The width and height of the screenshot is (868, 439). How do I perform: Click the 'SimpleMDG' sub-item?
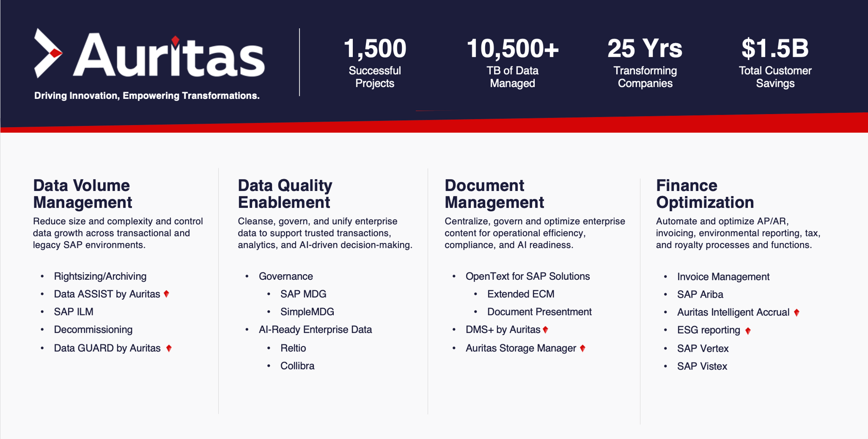point(307,312)
